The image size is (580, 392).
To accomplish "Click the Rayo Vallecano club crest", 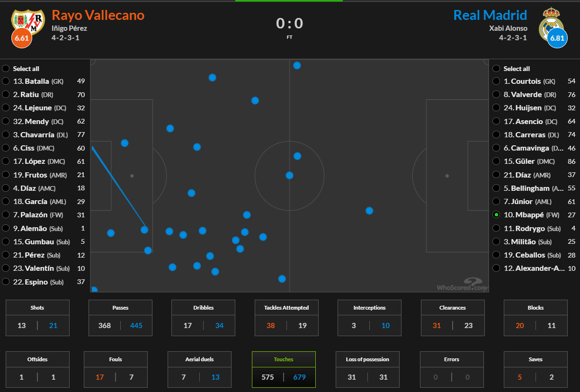I will (x=27, y=21).
